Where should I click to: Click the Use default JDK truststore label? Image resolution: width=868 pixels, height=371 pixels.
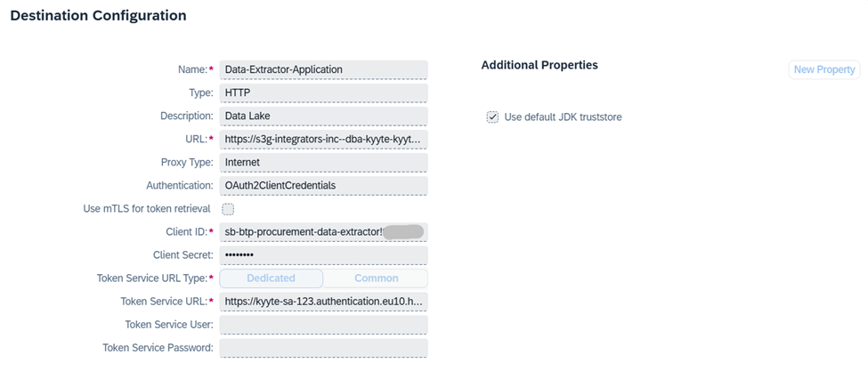tap(563, 117)
